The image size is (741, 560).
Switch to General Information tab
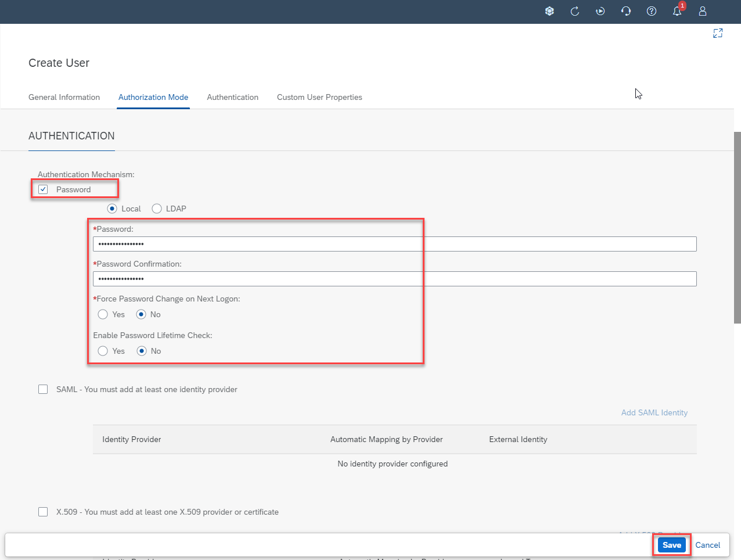click(64, 97)
